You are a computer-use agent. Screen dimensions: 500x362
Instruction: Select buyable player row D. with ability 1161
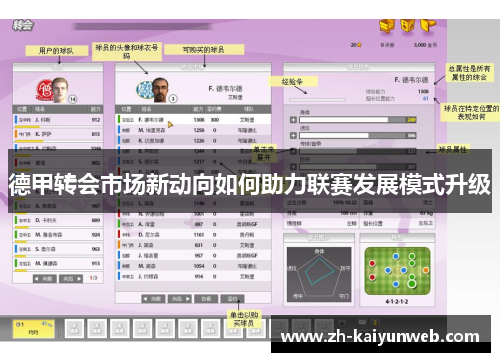click(193, 235)
